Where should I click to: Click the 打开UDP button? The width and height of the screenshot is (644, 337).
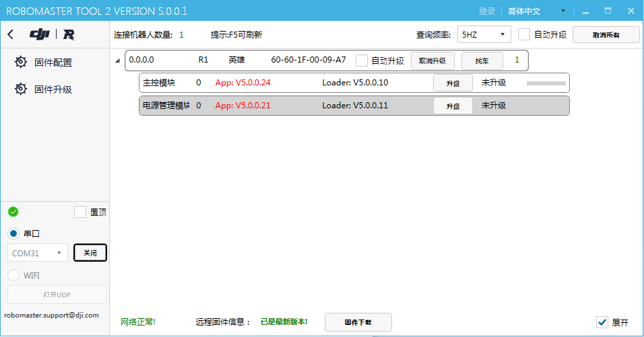(57, 295)
